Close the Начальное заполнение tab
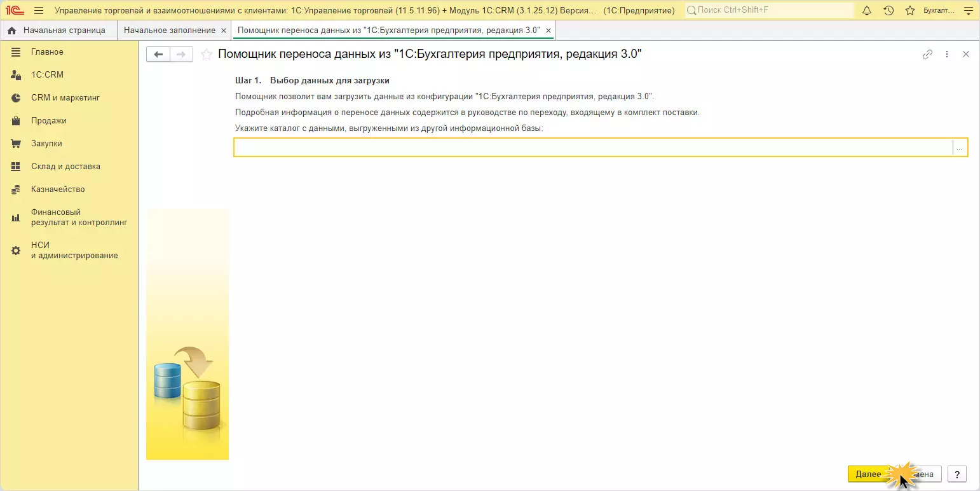This screenshot has height=491, width=980. [223, 31]
